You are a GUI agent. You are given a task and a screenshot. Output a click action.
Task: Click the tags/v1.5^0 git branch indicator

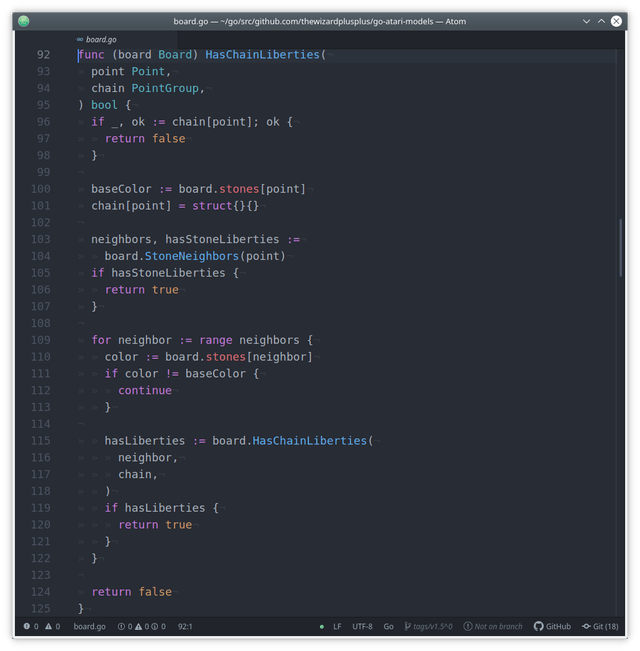tap(428, 626)
